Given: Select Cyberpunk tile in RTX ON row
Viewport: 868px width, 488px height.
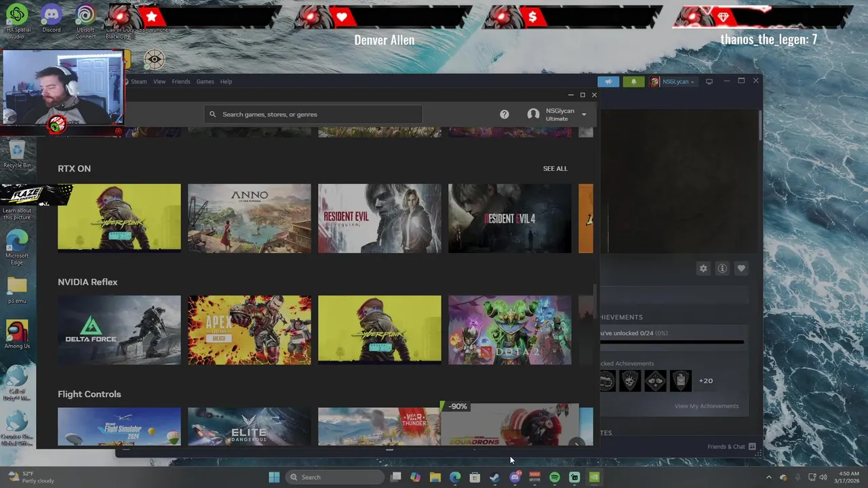Looking at the screenshot, I should pos(119,218).
